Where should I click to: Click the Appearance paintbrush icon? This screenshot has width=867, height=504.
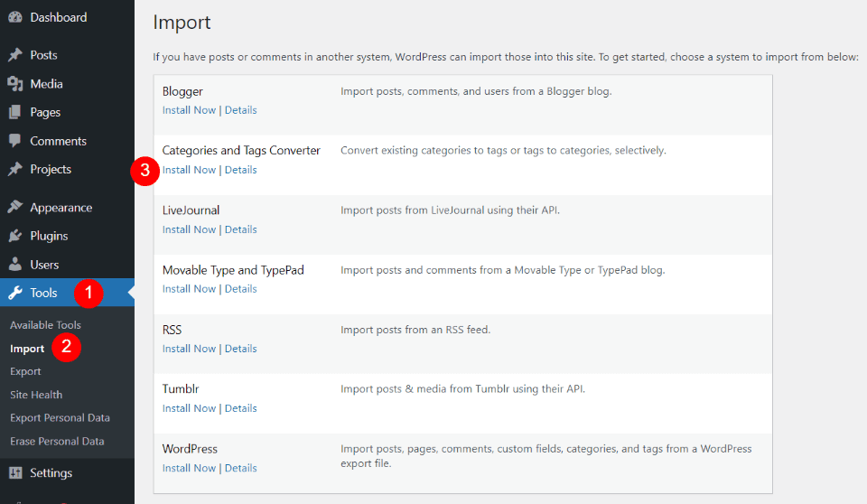point(15,208)
